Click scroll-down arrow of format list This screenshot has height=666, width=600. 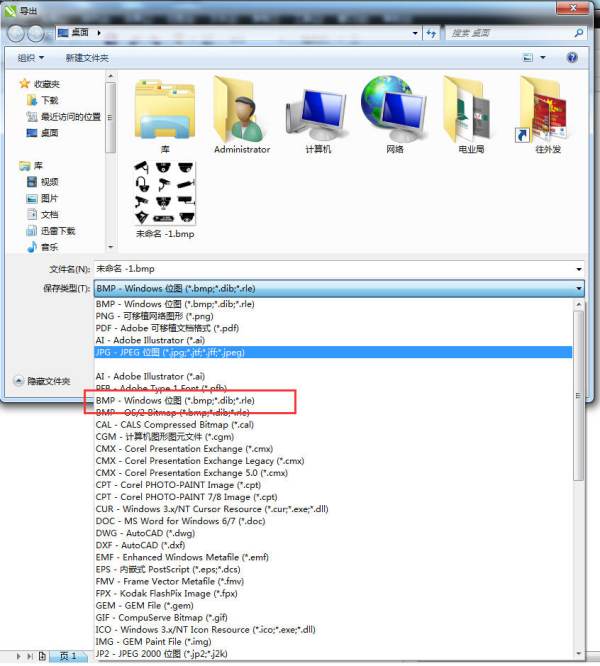[578, 654]
